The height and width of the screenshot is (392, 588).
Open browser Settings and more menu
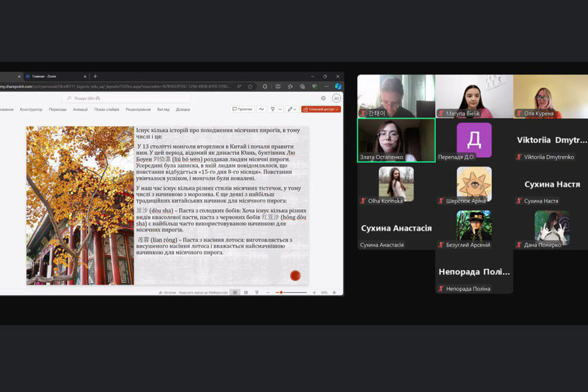click(327, 87)
